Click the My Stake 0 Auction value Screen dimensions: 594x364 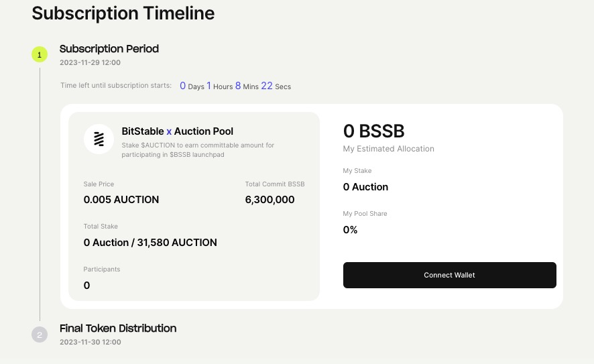coord(365,187)
